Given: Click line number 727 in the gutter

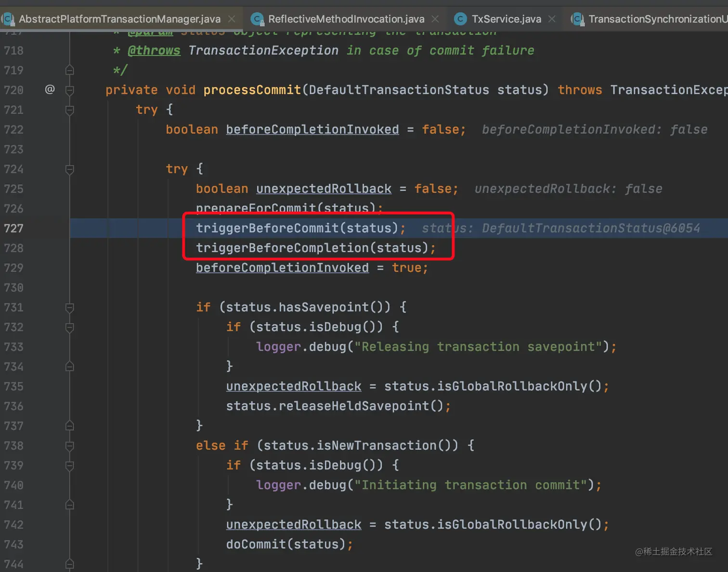Looking at the screenshot, I should point(13,228).
